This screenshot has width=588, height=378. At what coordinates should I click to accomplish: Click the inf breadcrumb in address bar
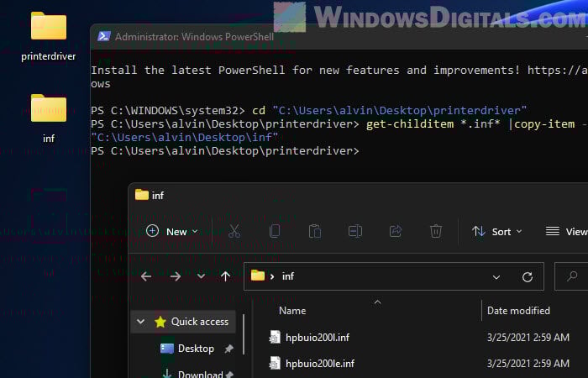288,276
